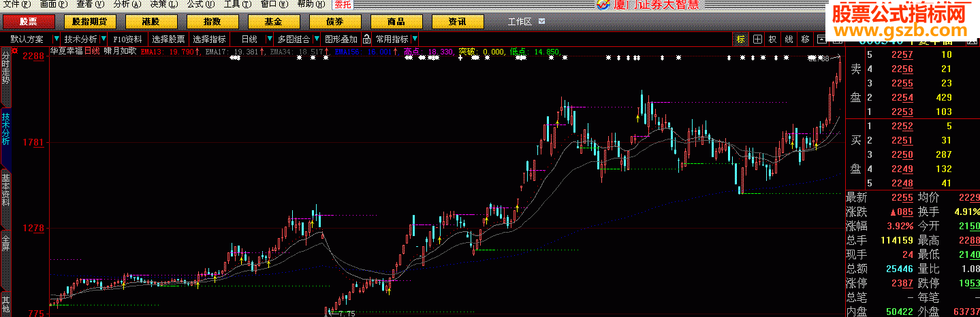The height and width of the screenshot is (317, 980).
Task: Click the 2200 price axis label
Action: point(33,56)
